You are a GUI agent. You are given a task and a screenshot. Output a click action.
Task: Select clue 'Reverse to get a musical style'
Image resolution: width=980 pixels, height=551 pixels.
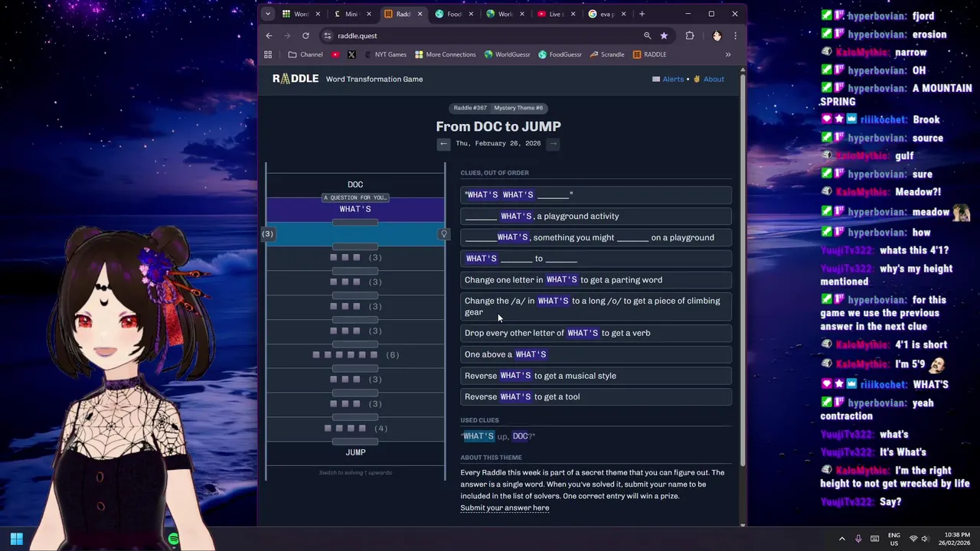(x=596, y=376)
